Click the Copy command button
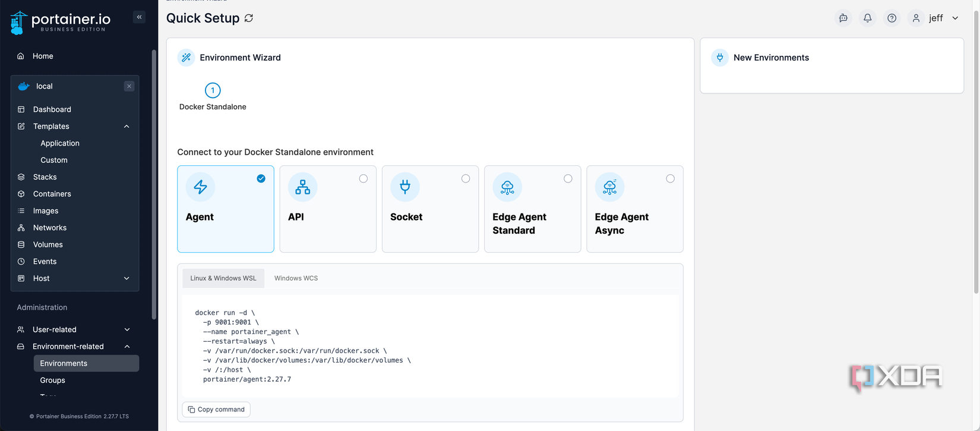 (216, 410)
